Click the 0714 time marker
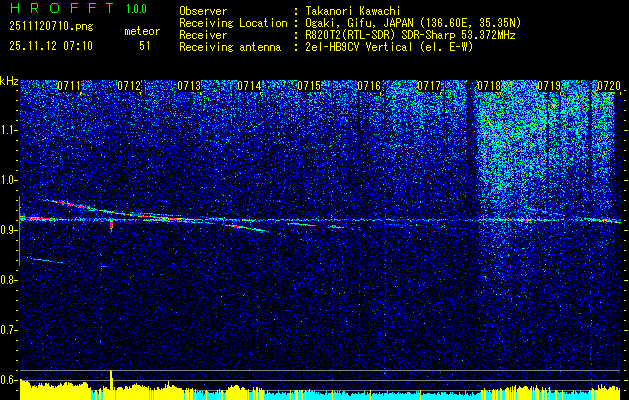This screenshot has height=400, width=629. pyautogui.click(x=249, y=85)
